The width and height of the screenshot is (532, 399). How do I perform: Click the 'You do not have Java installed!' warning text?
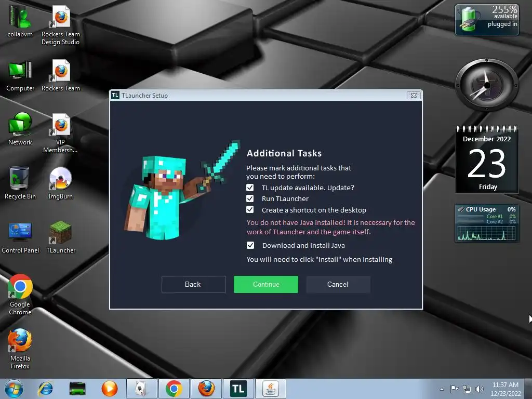tap(331, 228)
